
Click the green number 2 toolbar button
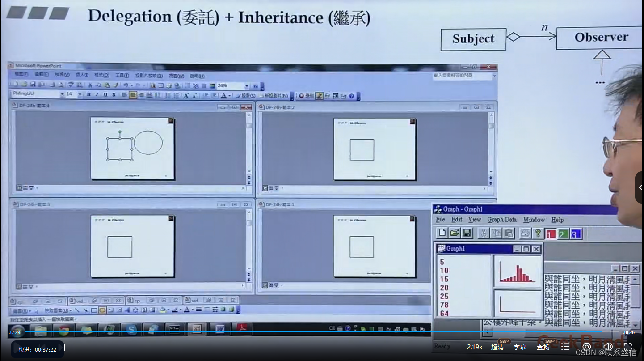pyautogui.click(x=563, y=234)
